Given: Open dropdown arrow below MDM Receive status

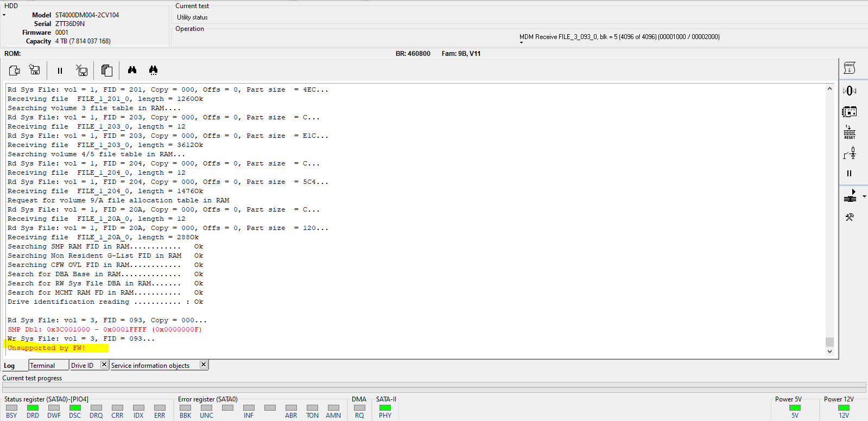Looking at the screenshot, I should (x=522, y=43).
